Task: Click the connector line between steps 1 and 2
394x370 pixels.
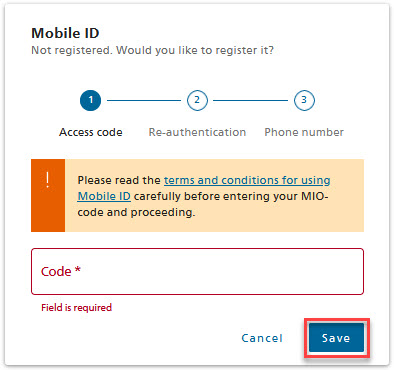Action: [x=144, y=100]
